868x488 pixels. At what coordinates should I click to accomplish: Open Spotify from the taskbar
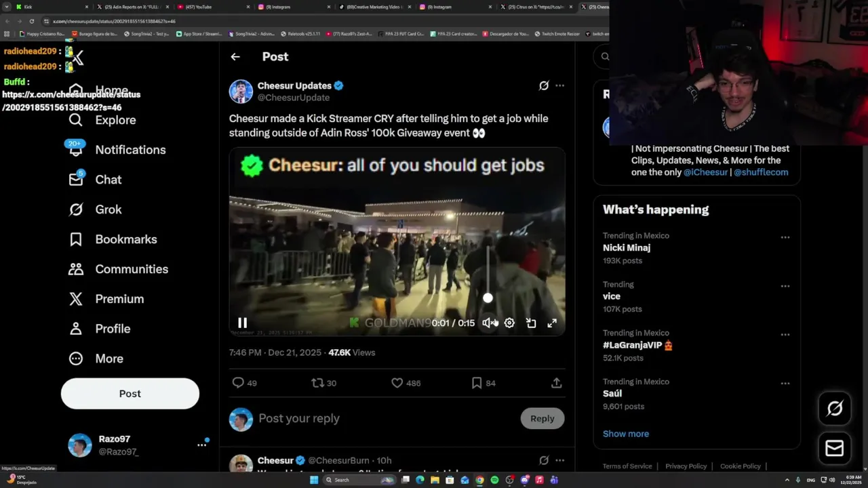pos(494,480)
